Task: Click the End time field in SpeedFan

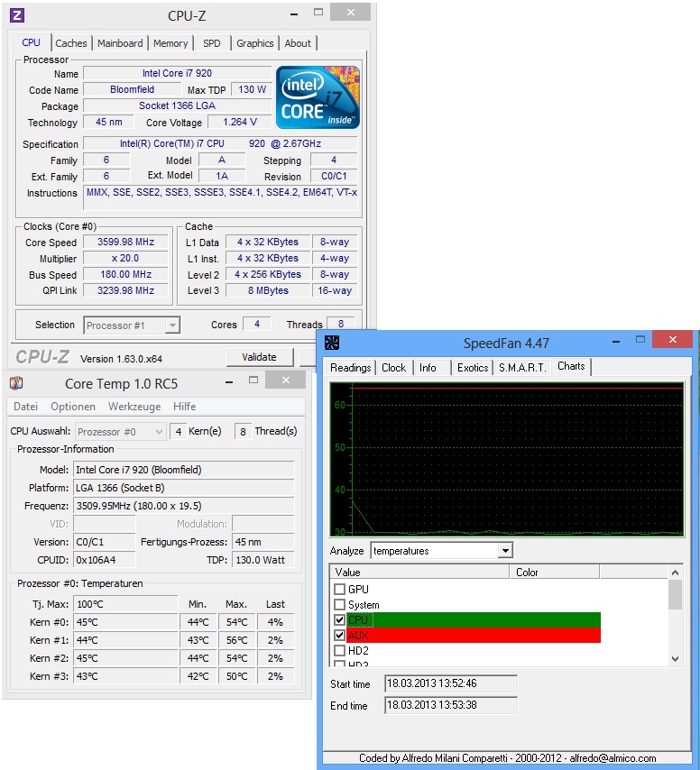Action: [451, 705]
